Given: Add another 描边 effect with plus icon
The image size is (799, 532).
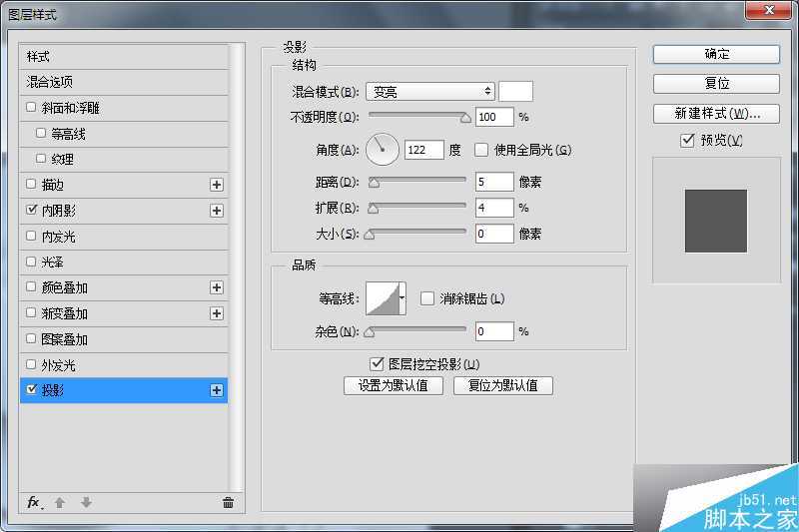Looking at the screenshot, I should (x=216, y=185).
